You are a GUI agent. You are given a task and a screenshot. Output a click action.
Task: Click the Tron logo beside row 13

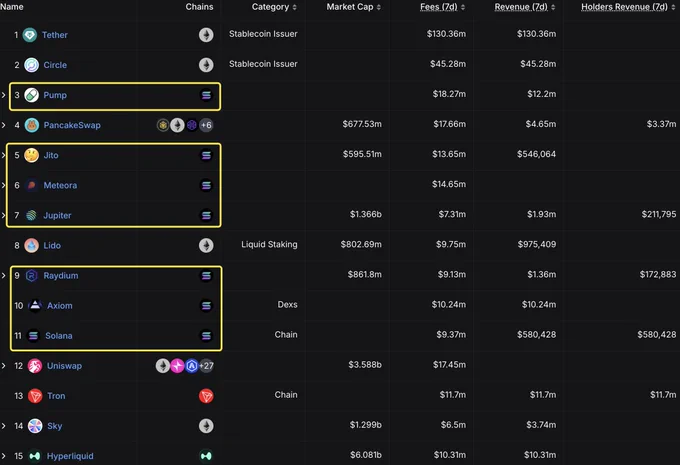35,396
